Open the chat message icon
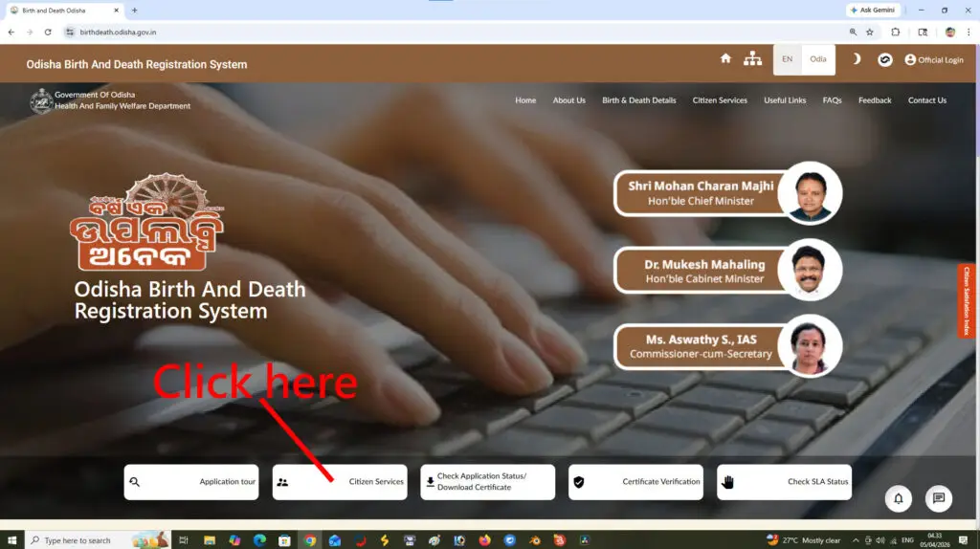The height and width of the screenshot is (549, 980). point(939,498)
